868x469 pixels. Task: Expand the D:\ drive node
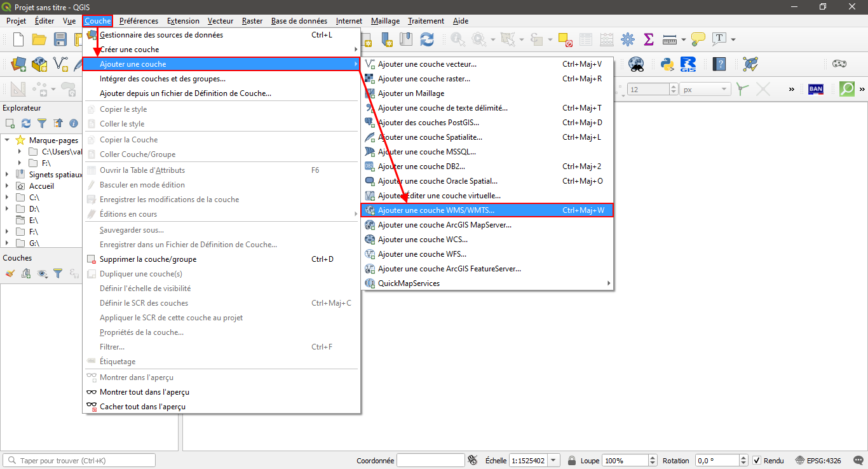click(7, 209)
